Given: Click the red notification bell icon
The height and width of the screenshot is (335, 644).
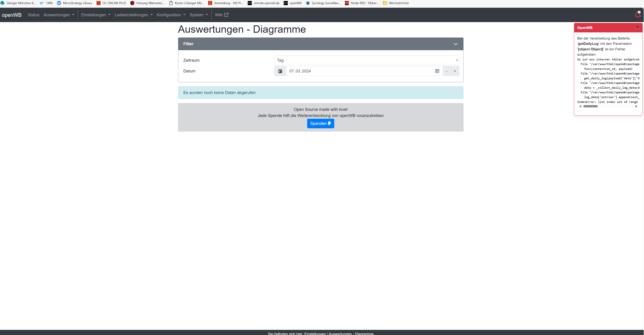Looking at the screenshot, I should point(637,15).
